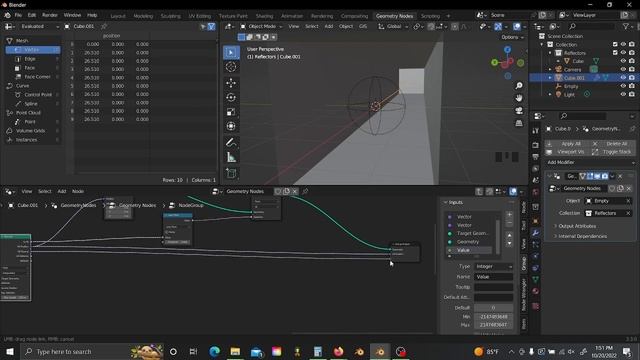Open the File menu
The height and width of the screenshot is (360, 640).
[18, 15]
